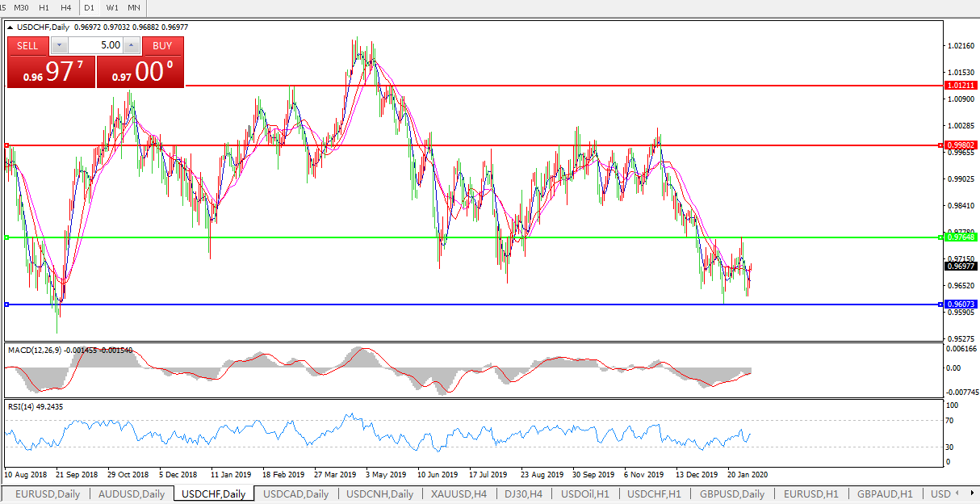Click the SELL button
Screen dimensions: 980x504
point(27,46)
